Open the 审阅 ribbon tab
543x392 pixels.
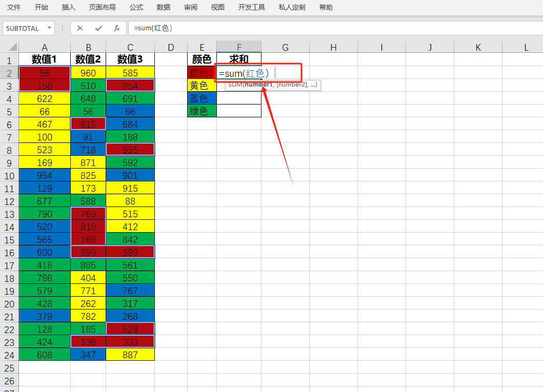pos(191,7)
